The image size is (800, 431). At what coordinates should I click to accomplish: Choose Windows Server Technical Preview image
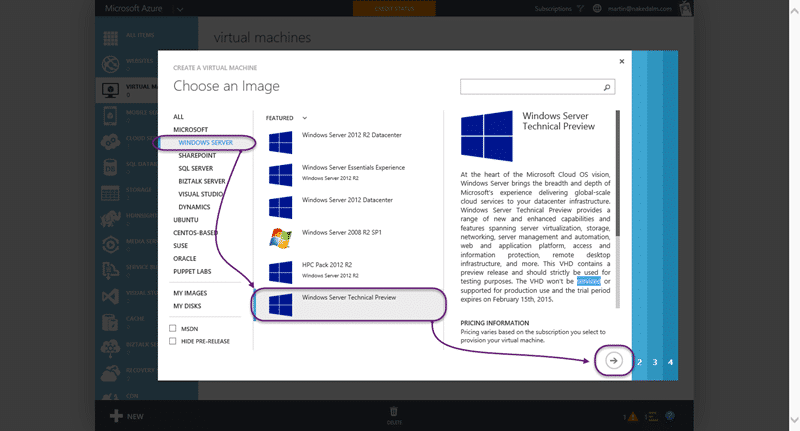click(348, 305)
